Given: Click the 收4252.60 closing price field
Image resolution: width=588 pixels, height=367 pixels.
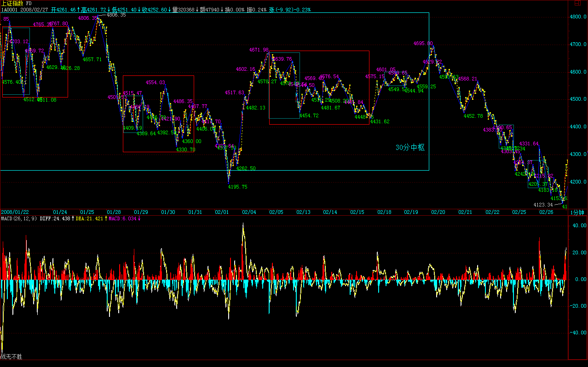Looking at the screenshot, I should 154,10.
